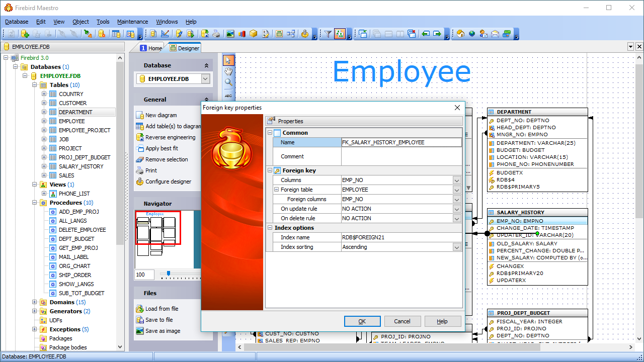
Task: Switch to the Home tab
Action: [x=151, y=48]
